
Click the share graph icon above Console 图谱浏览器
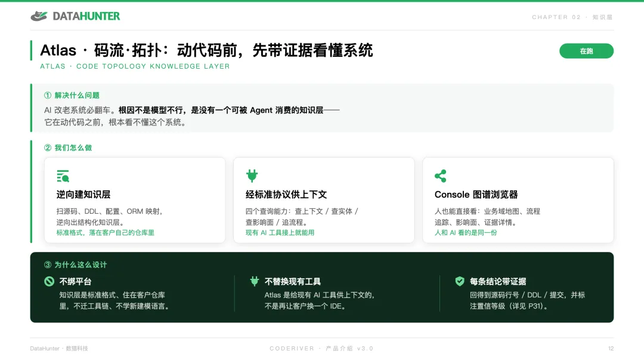[440, 176]
